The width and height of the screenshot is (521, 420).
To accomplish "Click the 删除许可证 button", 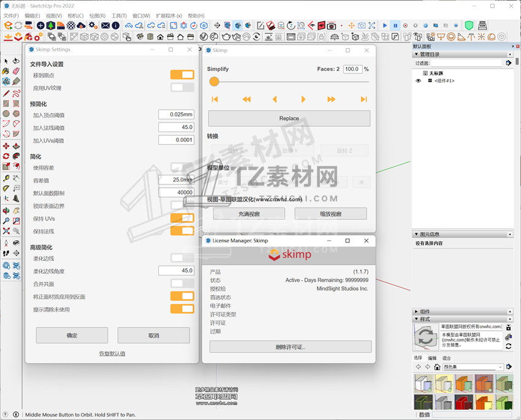I will (290, 347).
